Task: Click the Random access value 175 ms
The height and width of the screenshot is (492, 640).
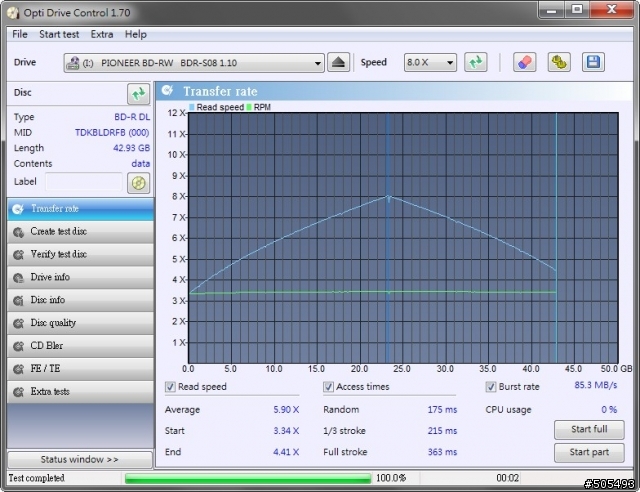Action: [442, 410]
